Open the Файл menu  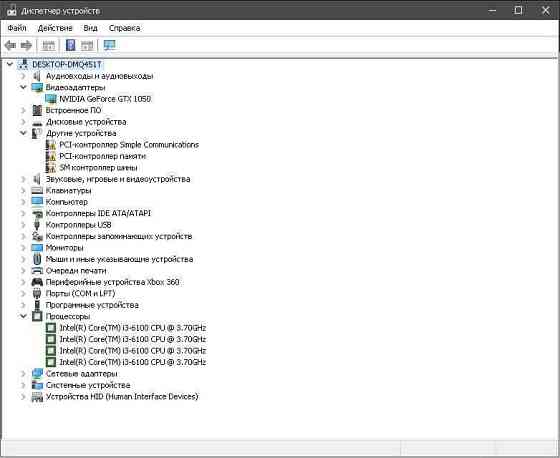point(17,28)
